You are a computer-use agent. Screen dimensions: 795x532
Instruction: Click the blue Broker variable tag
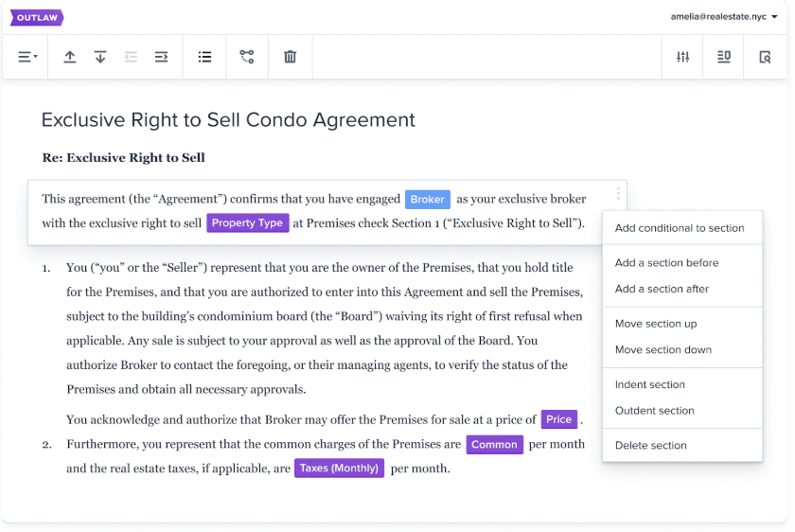(428, 200)
